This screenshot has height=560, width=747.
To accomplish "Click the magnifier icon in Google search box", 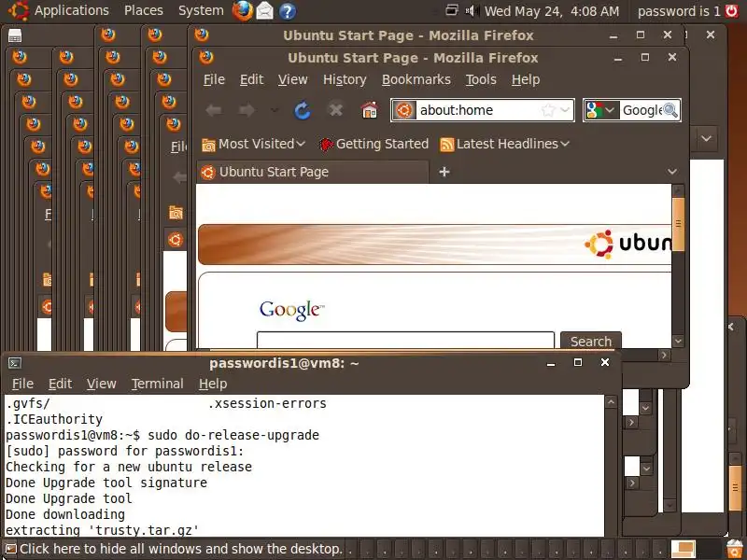I will click(x=670, y=110).
